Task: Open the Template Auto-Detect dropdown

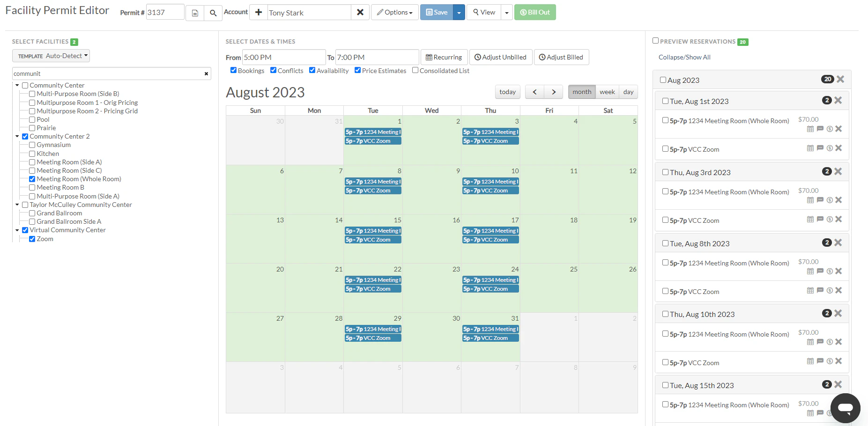Action: pyautogui.click(x=51, y=56)
